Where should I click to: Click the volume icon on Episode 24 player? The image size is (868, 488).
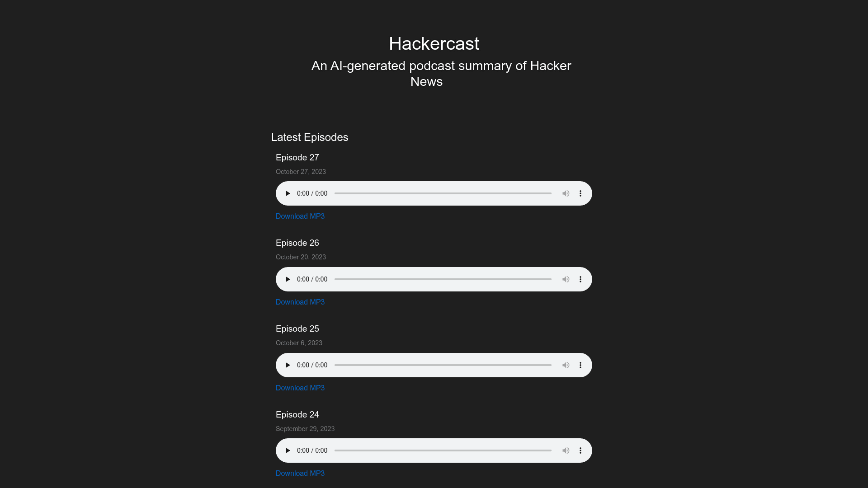click(566, 450)
